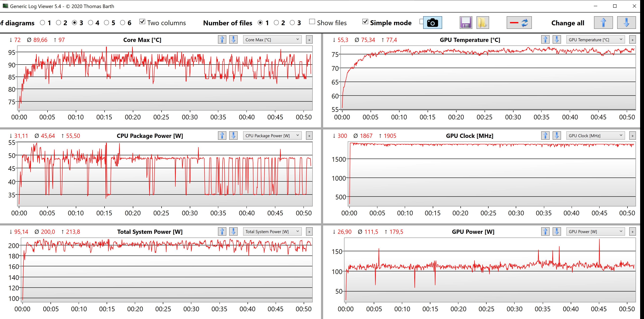Click the floppy disk save icon
644x319 pixels.
point(466,23)
